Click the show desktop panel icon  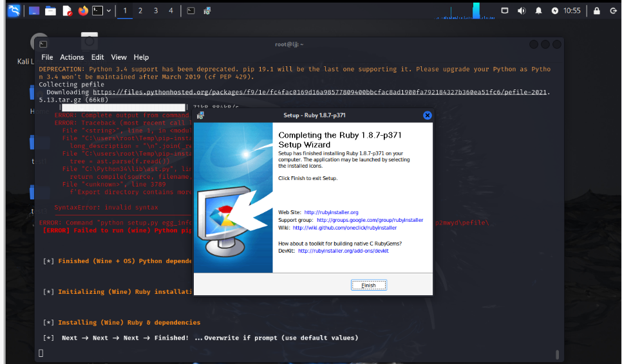click(34, 10)
